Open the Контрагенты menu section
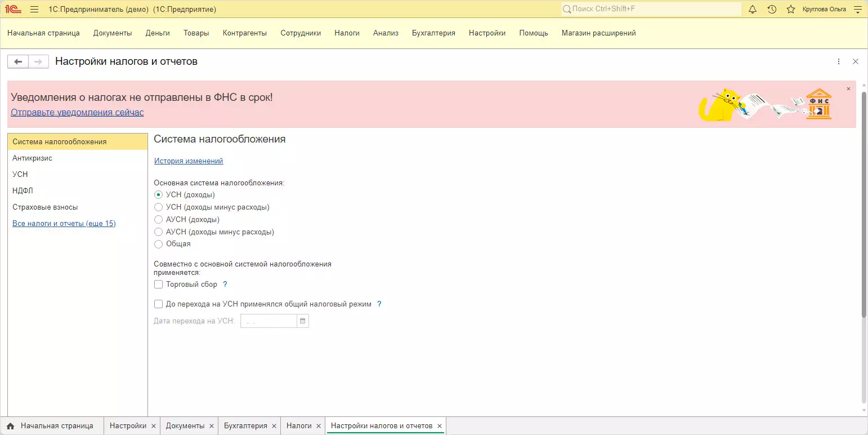868x435 pixels. pos(245,33)
